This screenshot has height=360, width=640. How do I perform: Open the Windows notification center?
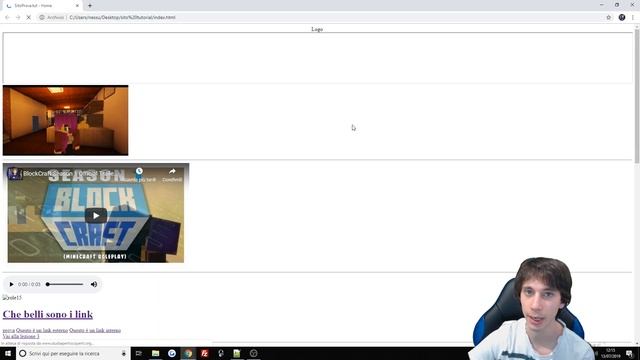coord(629,353)
